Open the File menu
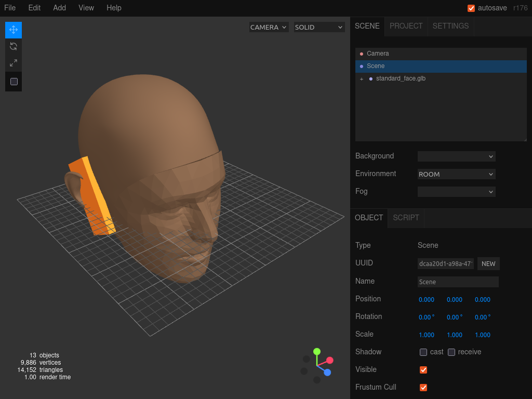Viewport: 532px width, 399px height. (x=10, y=8)
